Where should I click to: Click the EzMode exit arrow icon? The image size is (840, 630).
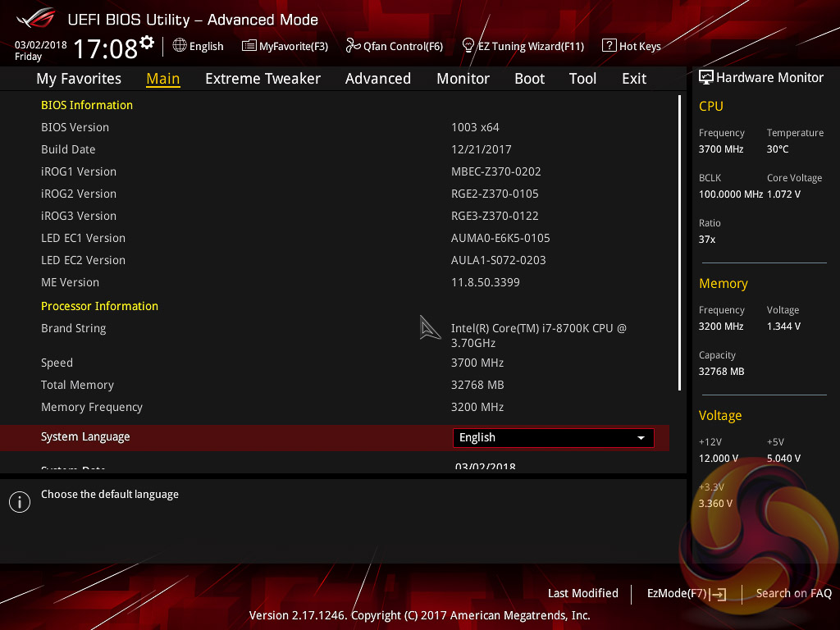coord(718,594)
